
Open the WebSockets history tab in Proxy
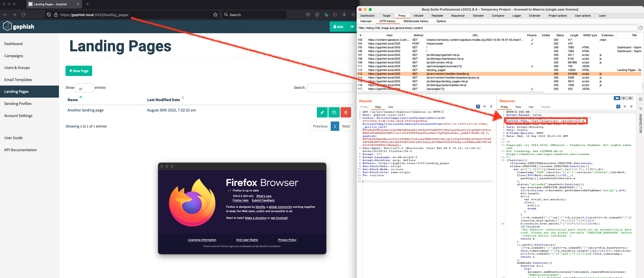tap(416, 21)
